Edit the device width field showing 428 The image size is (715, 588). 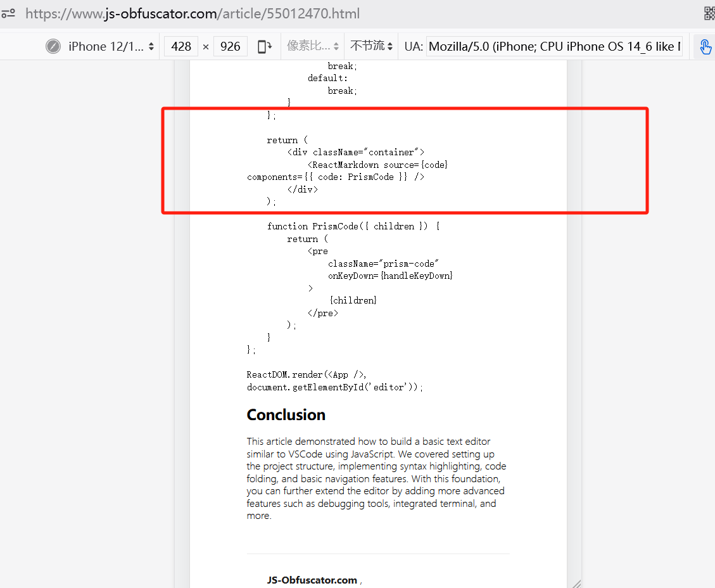[180, 46]
